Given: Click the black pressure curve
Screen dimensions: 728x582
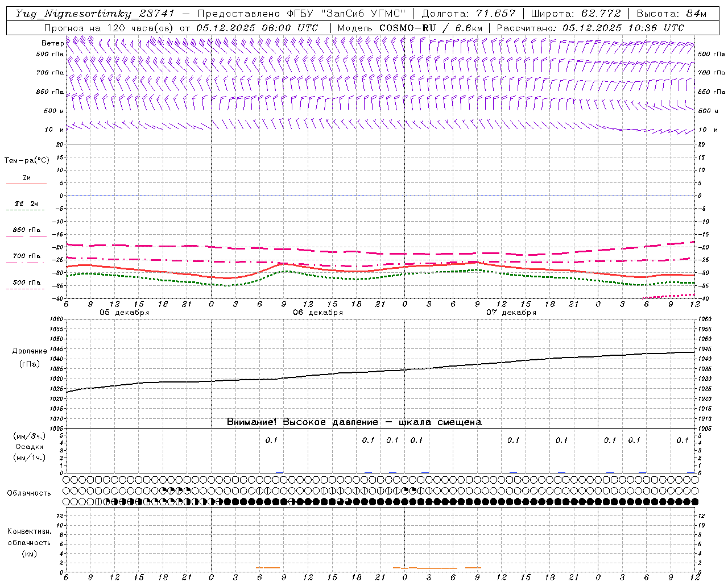Looking at the screenshot, I should pyautogui.click(x=381, y=372).
